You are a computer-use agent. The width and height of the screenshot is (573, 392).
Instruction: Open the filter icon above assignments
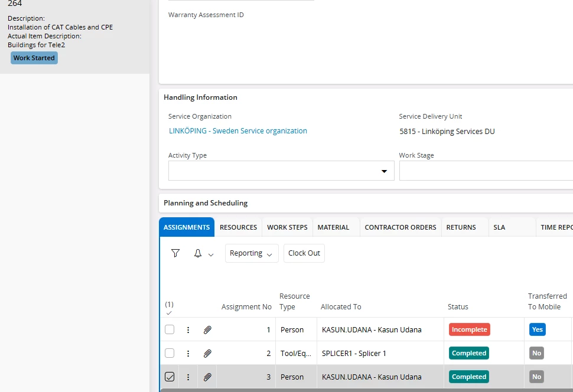coord(175,253)
